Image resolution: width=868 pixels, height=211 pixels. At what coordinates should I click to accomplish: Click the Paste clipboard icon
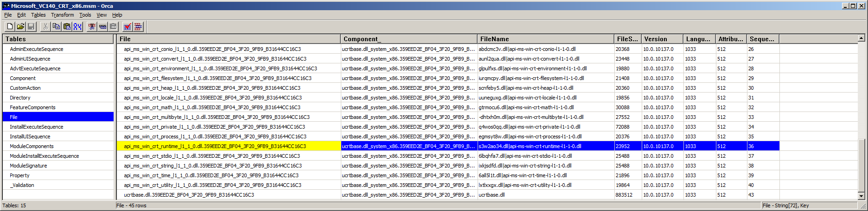67,27
